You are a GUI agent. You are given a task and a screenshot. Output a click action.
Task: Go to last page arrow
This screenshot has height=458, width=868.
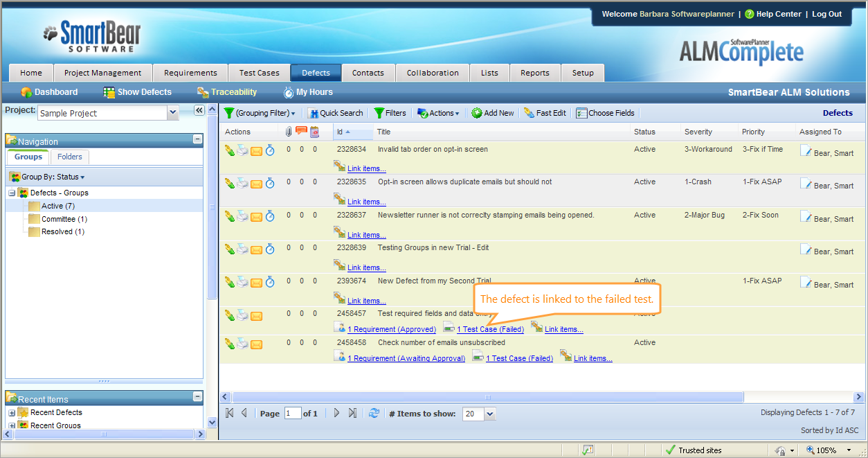coord(352,413)
